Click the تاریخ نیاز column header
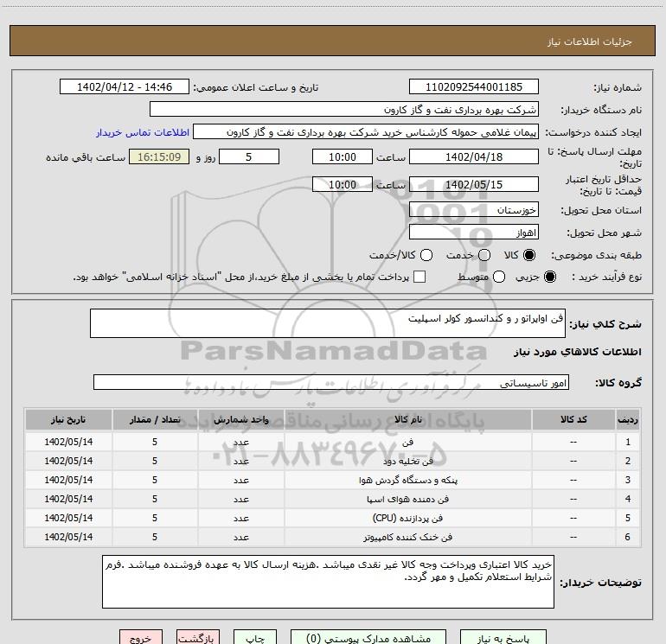The width and height of the screenshot is (666, 644). pos(68,419)
